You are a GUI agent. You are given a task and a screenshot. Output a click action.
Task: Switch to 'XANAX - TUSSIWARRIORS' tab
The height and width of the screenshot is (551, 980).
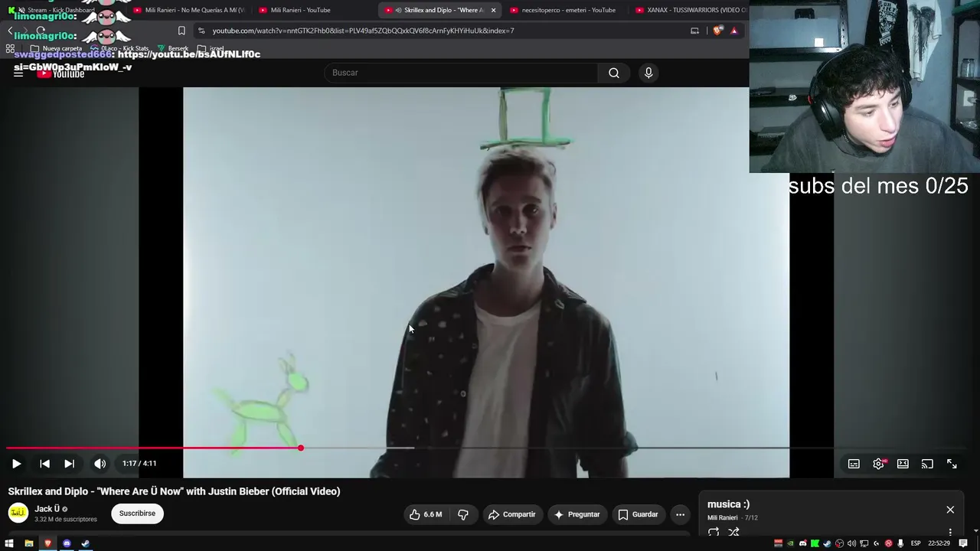tap(689, 10)
